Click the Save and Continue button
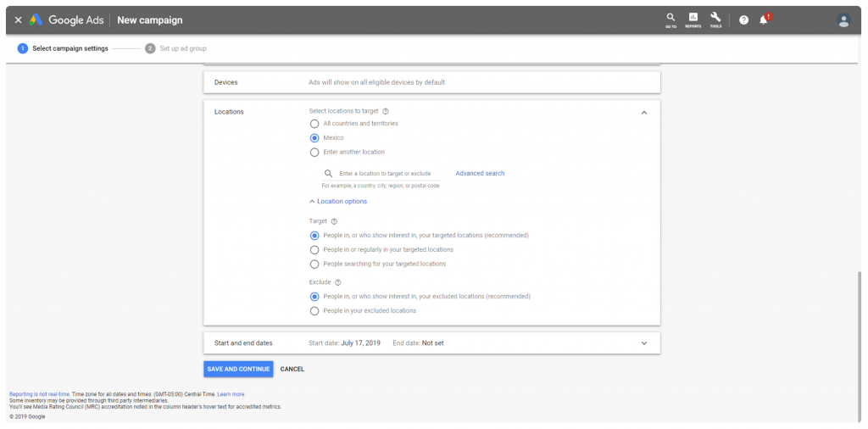Screen dimensions: 868x429 pyautogui.click(x=238, y=369)
